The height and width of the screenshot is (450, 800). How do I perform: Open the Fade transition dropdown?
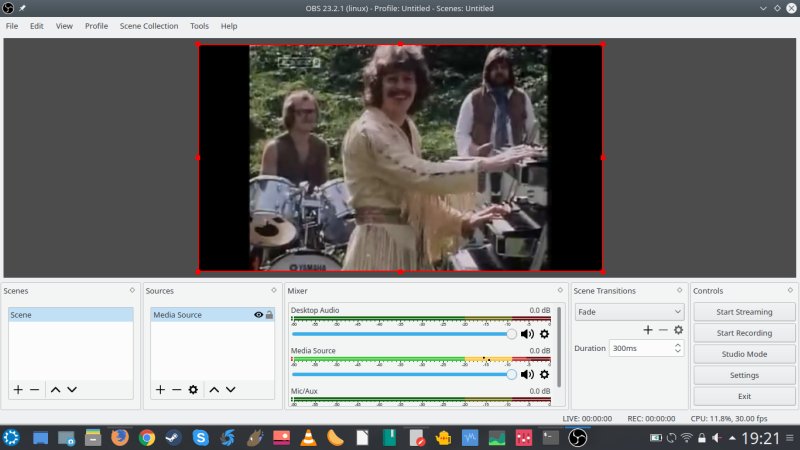(x=629, y=312)
